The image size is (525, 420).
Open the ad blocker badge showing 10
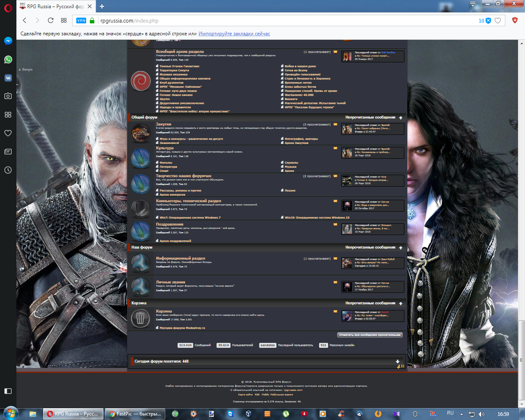[485, 21]
